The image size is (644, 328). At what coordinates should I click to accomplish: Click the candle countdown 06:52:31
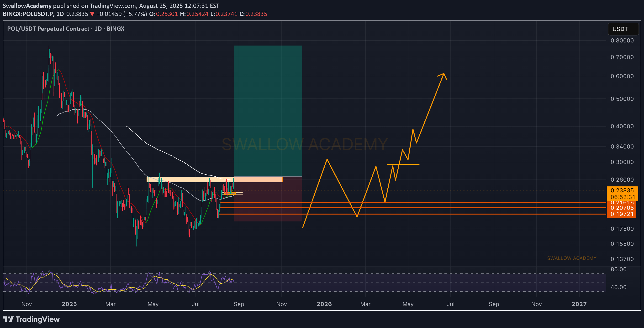pos(623,197)
